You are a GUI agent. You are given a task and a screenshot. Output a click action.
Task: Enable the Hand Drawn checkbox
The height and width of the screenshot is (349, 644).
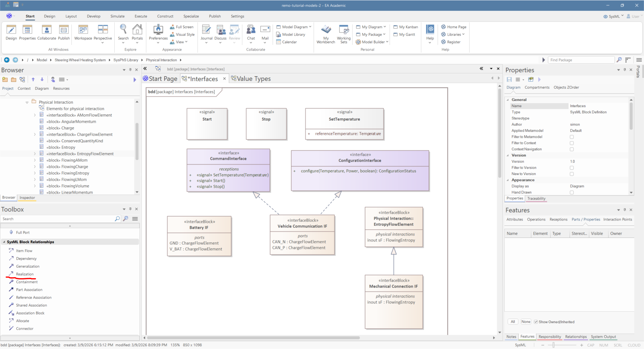tap(572, 193)
